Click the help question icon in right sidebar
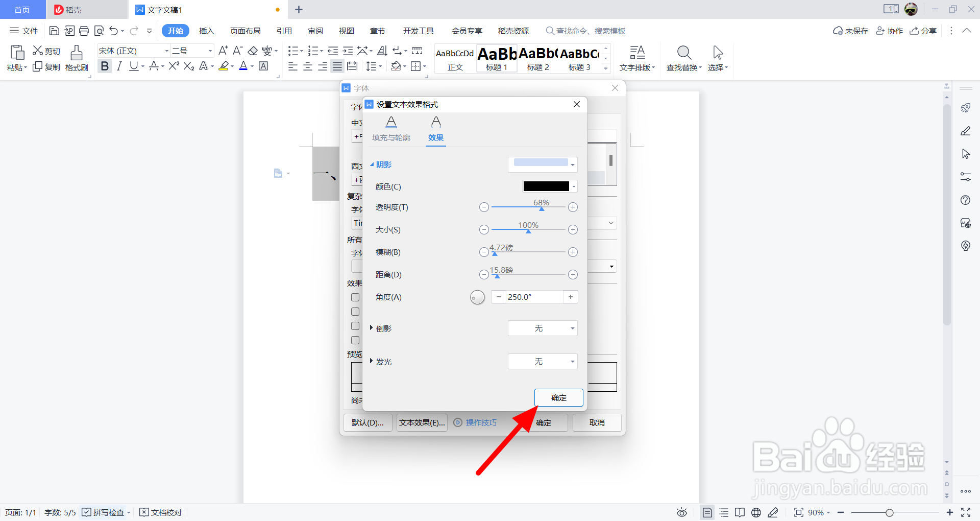Viewport: 980px width, 521px height. pos(966,200)
